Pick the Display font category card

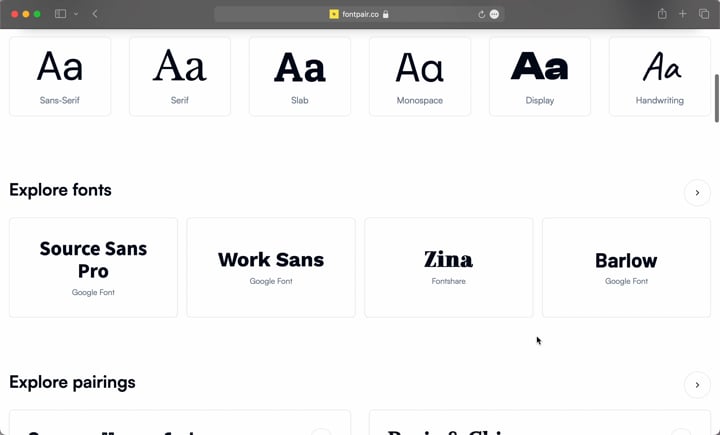tap(540, 76)
